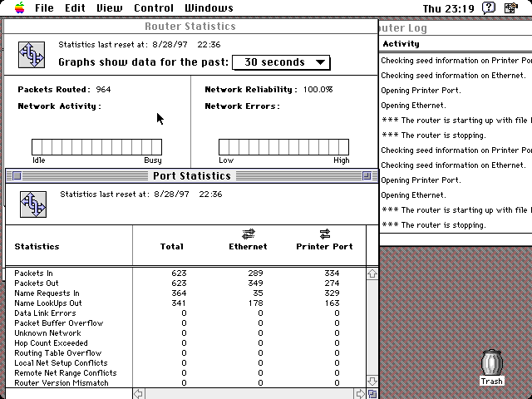Select the Packets In row label
This screenshot has height=399, width=532.
click(x=33, y=273)
